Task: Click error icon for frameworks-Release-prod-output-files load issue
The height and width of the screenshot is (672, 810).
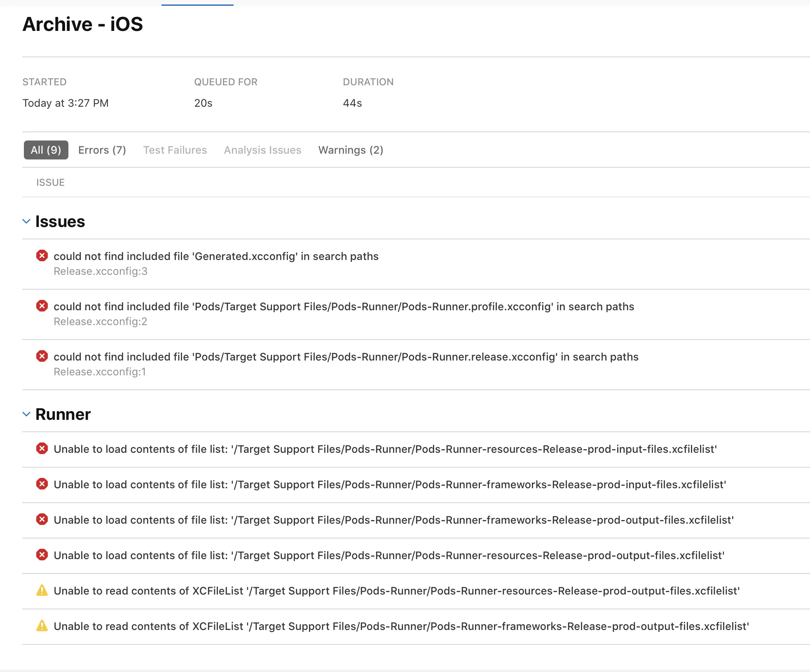Action: 42,520
